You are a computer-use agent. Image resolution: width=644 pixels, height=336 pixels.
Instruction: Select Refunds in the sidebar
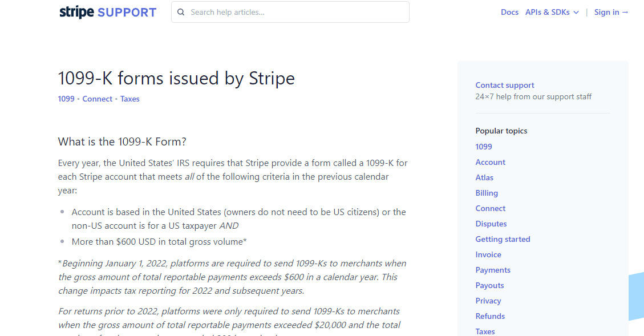click(490, 316)
